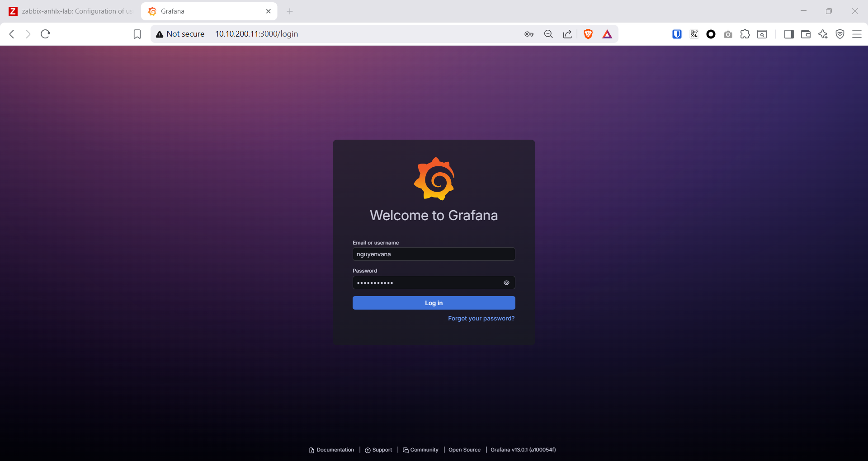Open the Open Source footer link
This screenshot has width=868, height=461.
coord(464,450)
